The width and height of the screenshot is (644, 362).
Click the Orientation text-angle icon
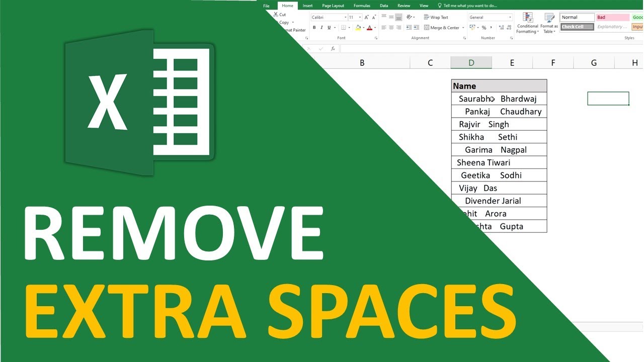click(409, 17)
